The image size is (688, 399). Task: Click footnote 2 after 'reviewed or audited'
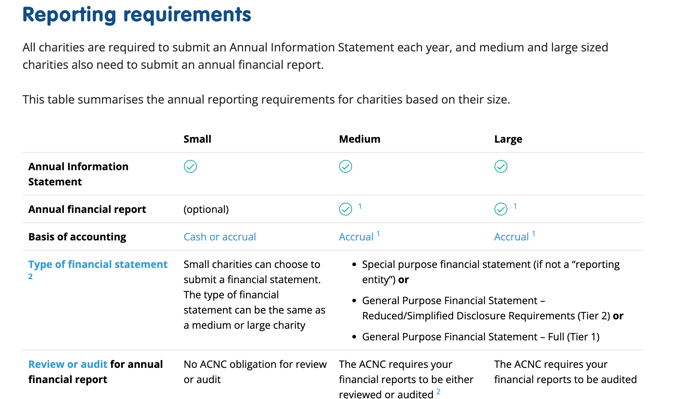pos(438,392)
